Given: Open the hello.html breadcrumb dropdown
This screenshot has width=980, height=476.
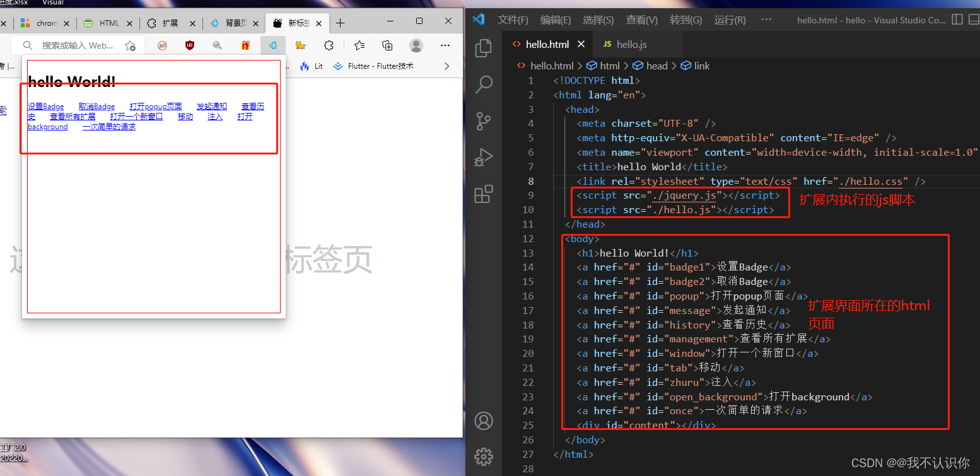Looking at the screenshot, I should pyautogui.click(x=545, y=66).
